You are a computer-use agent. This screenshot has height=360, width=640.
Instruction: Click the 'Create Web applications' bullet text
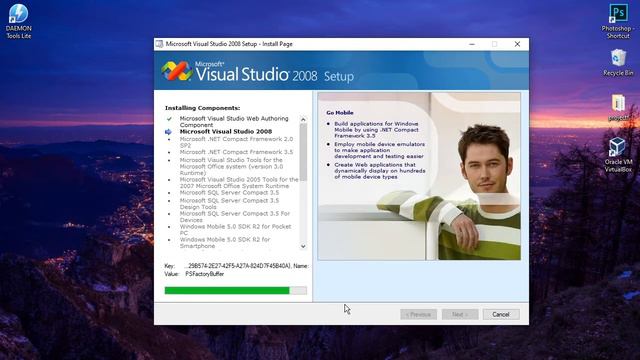380,171
